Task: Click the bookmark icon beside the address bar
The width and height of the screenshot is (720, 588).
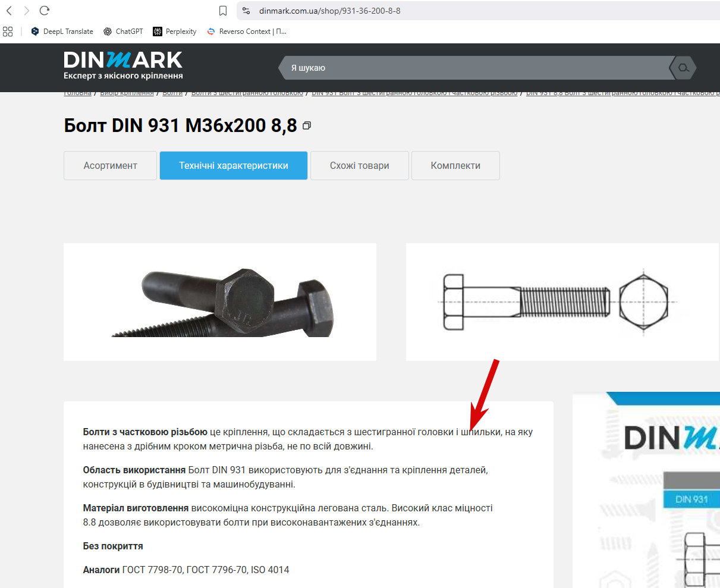Action: click(223, 11)
